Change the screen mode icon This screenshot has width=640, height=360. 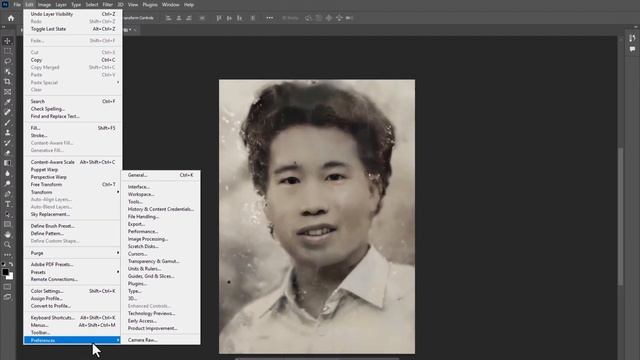7,297
